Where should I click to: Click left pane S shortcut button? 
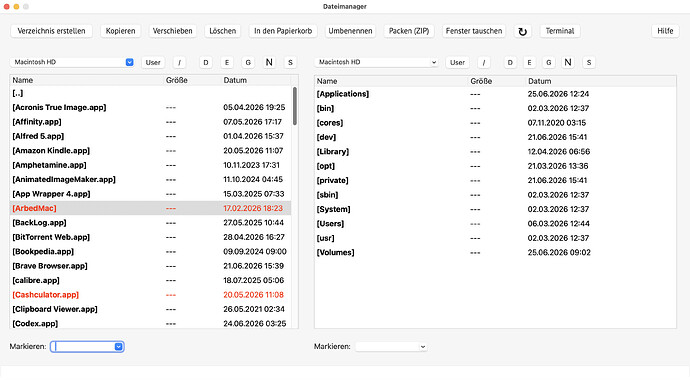(290, 62)
